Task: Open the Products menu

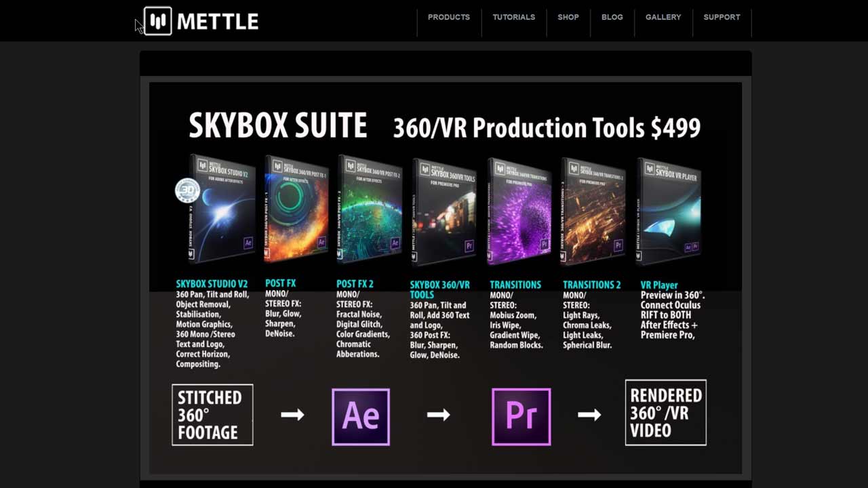Action: (x=448, y=18)
